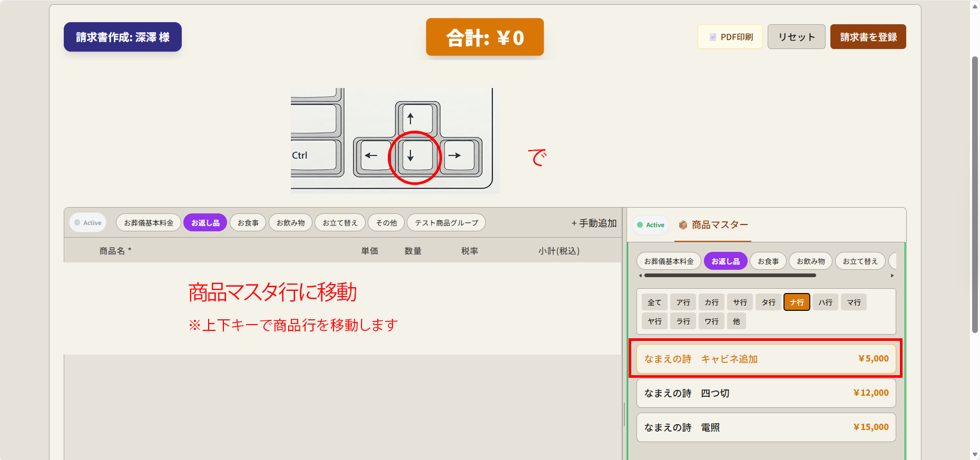This screenshot has width=980, height=460.
Task: Filter products by ヤ行
Action: (654, 321)
